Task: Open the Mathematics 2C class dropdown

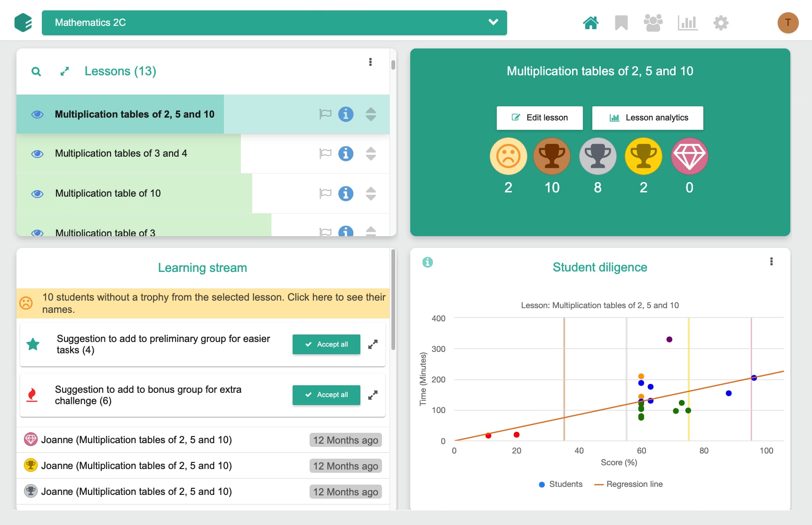Action: coord(493,22)
